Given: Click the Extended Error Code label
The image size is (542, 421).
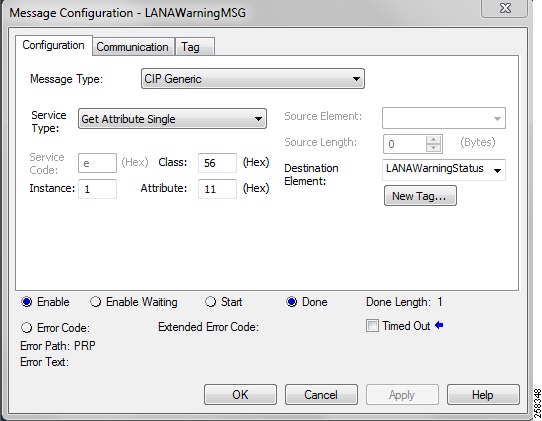Looking at the screenshot, I should point(208,327).
